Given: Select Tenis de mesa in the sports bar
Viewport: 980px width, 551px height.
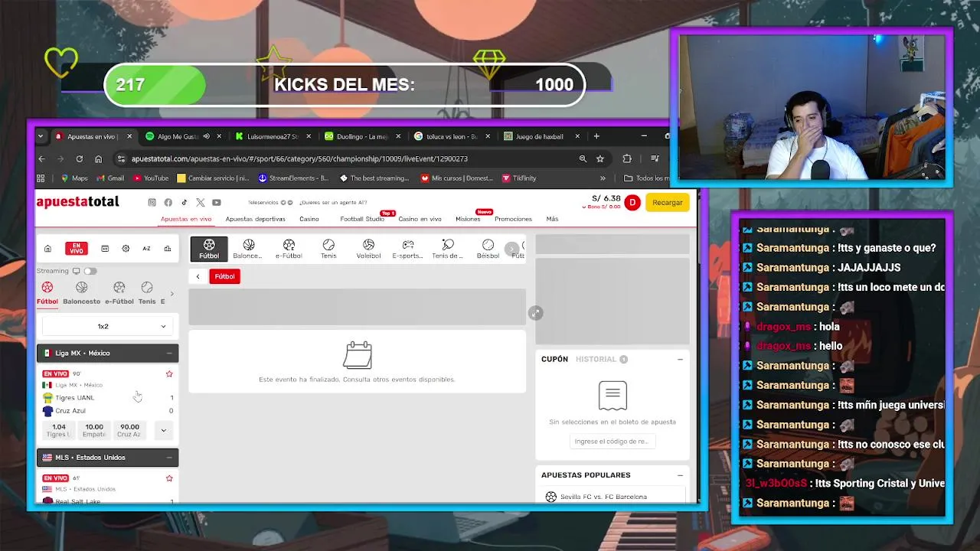Looking at the screenshot, I should pos(448,249).
